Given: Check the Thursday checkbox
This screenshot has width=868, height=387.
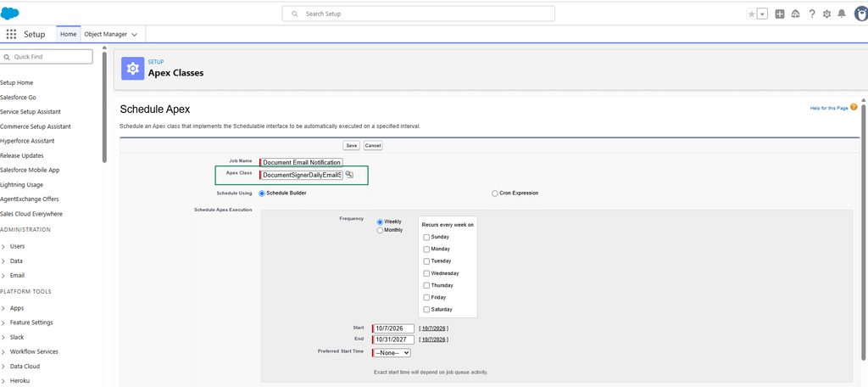Looking at the screenshot, I should tap(426, 285).
